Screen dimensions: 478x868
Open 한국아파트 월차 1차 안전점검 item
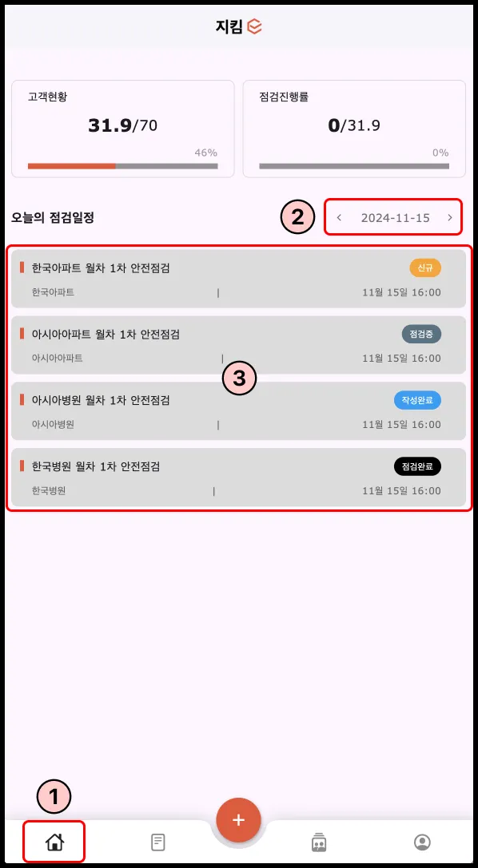[239, 279]
